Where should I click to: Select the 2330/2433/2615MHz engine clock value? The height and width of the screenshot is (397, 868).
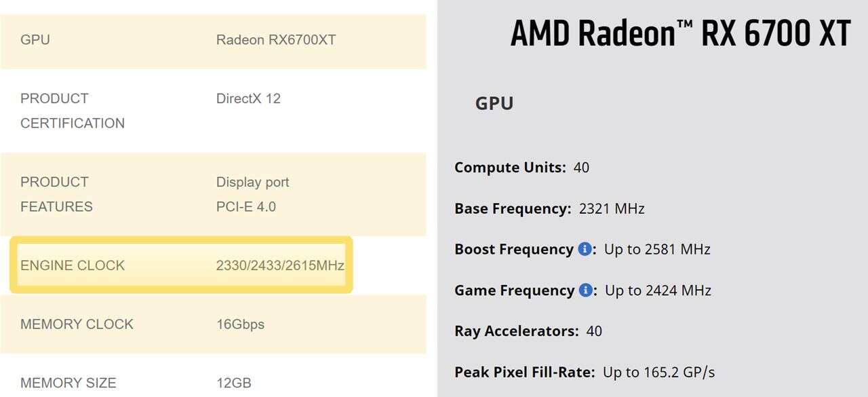(280, 265)
